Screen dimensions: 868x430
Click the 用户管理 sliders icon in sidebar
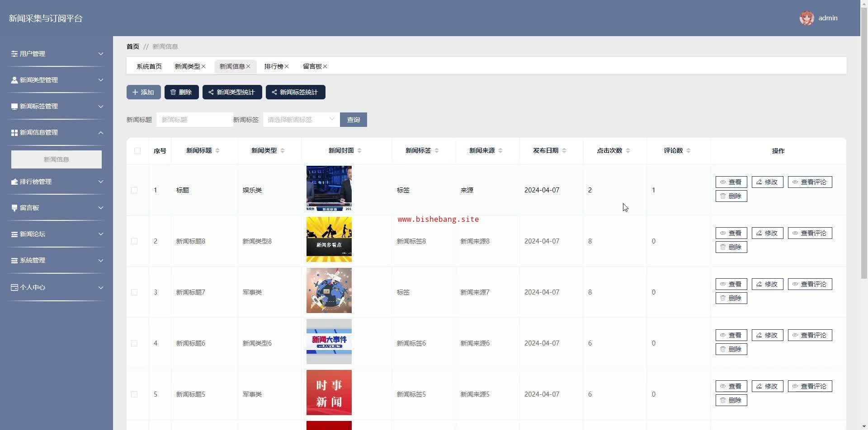14,54
